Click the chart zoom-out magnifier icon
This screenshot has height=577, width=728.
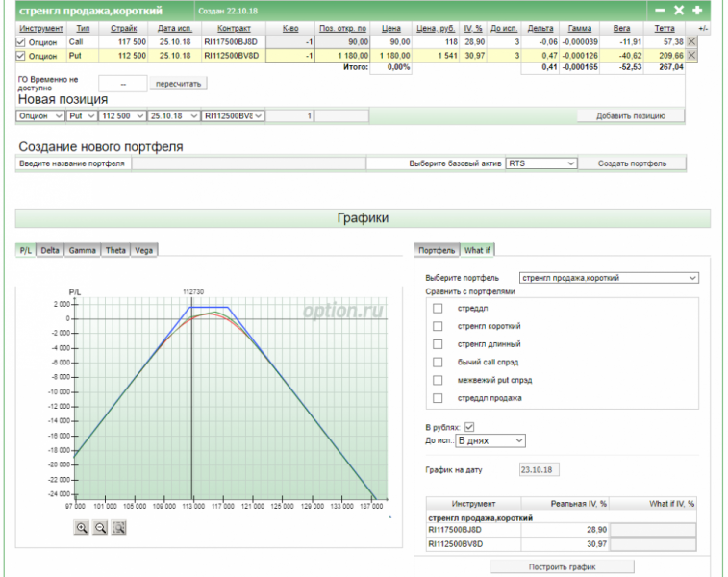click(100, 527)
